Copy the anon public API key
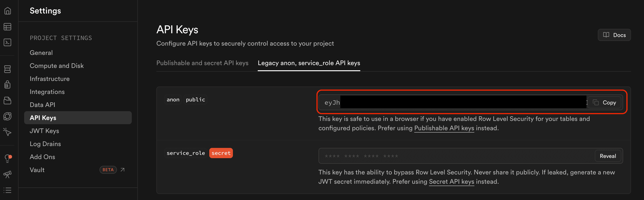644x200 pixels. [605, 103]
